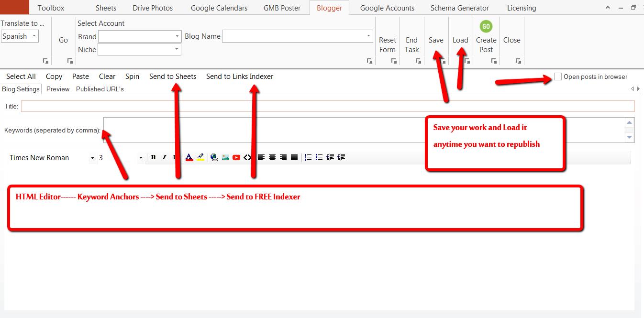Select the Blogger ribbon tab
This screenshot has width=644, height=318.
pos(330,8)
